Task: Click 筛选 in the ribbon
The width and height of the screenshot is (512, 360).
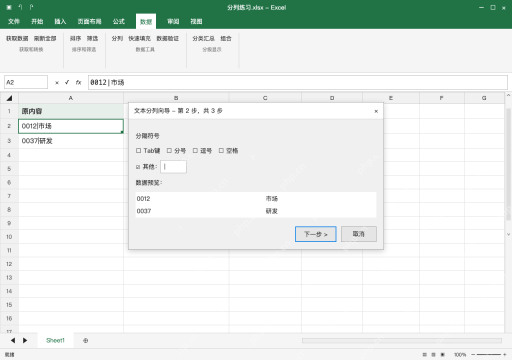Action: click(93, 39)
